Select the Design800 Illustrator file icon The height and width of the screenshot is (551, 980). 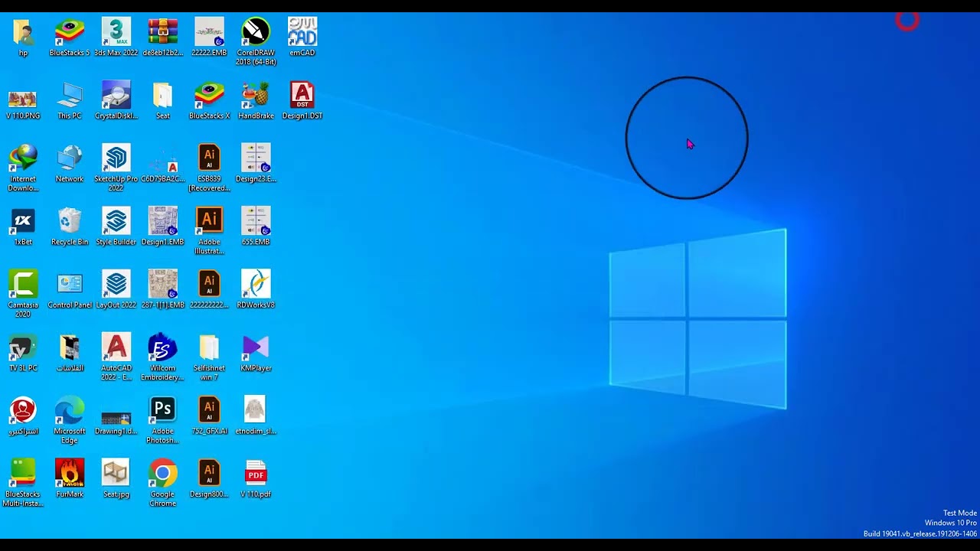[209, 473]
